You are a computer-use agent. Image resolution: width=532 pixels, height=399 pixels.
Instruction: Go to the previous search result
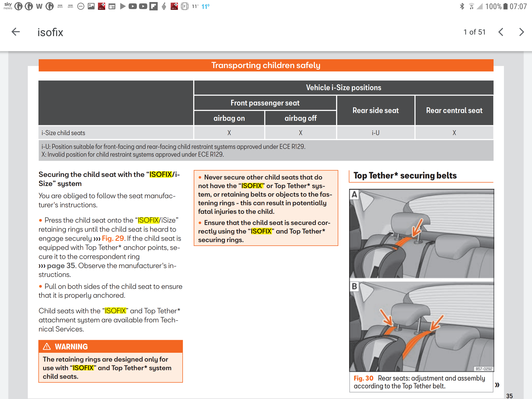501,32
